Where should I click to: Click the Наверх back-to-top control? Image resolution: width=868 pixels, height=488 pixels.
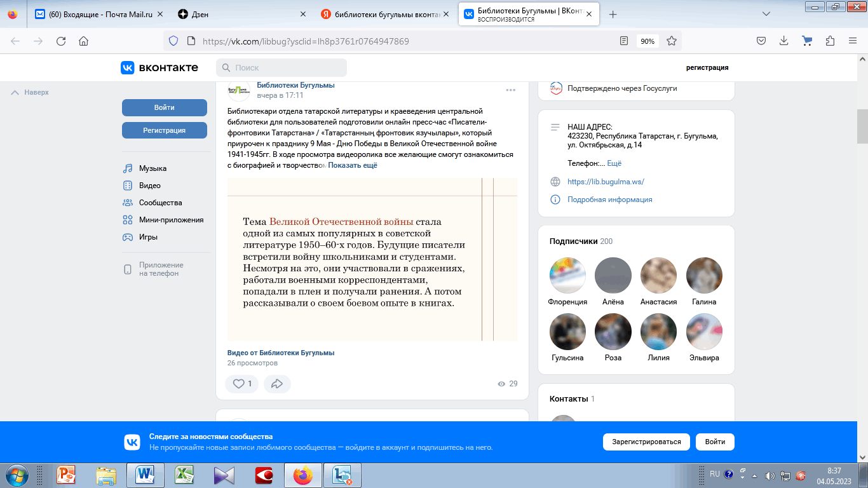click(31, 92)
